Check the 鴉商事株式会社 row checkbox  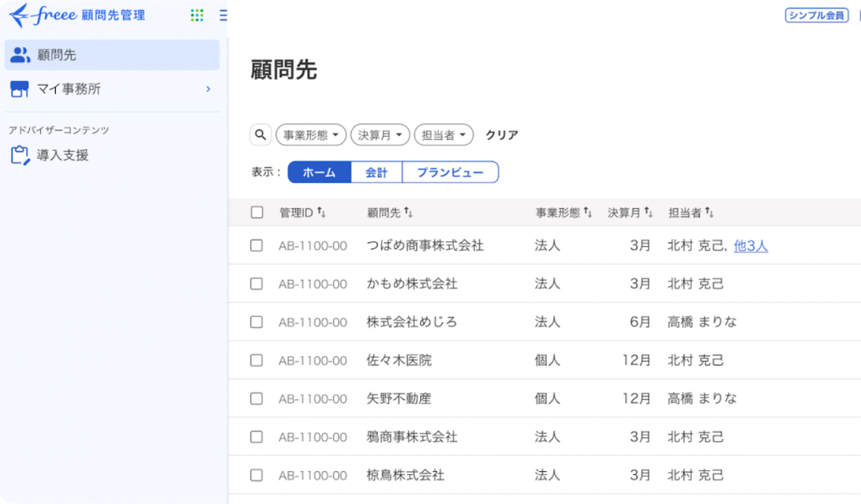257,437
